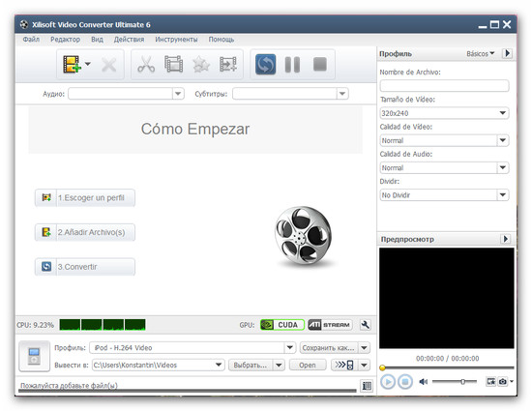Click the preview fullscreen/effects compare icon
Viewport: 532px width, 411px height.
coord(491,382)
